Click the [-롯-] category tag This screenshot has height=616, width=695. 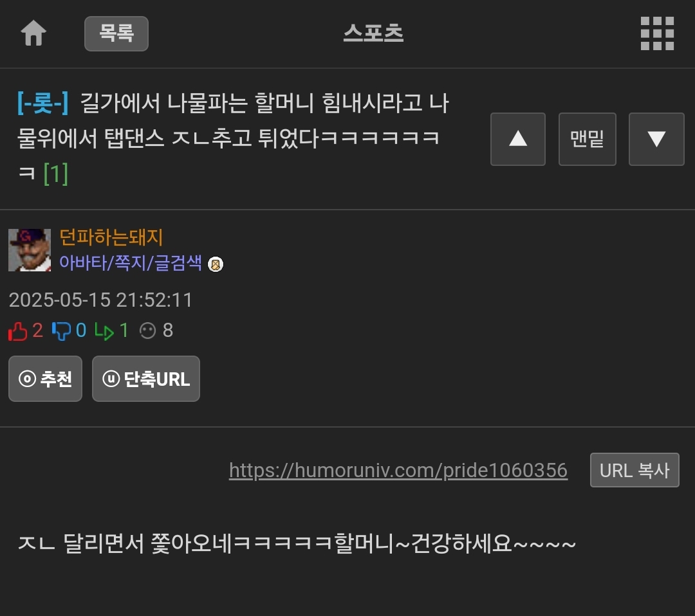coord(42,103)
